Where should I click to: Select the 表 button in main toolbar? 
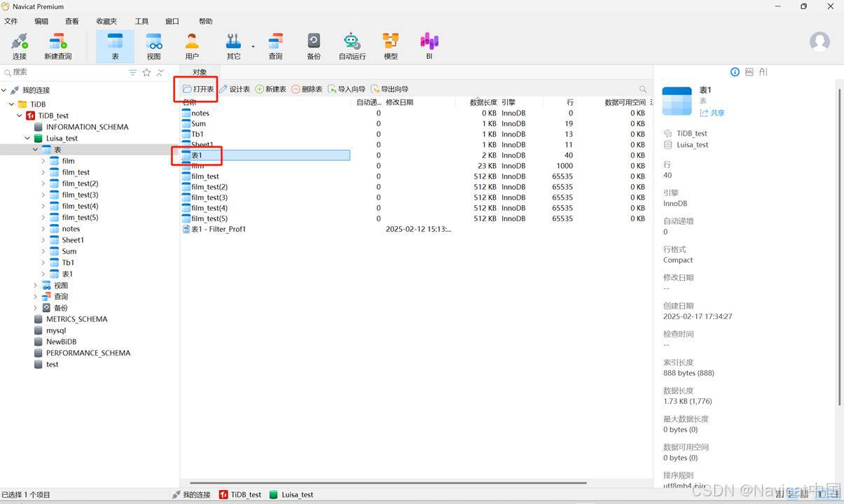click(x=115, y=46)
